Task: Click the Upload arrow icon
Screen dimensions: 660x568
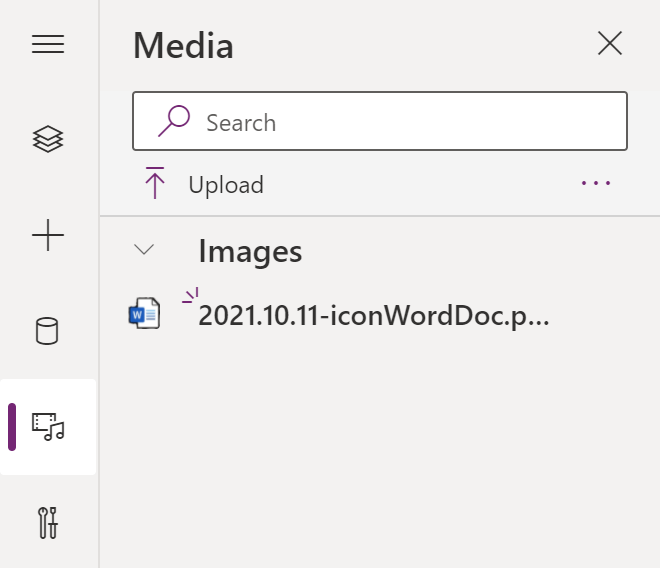Action: point(154,184)
